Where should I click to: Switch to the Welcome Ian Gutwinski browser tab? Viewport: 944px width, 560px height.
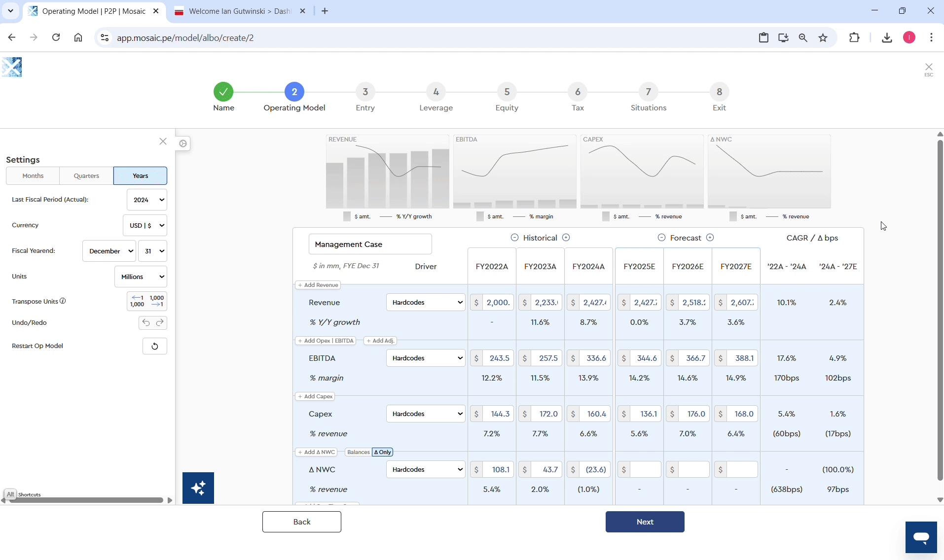click(240, 11)
